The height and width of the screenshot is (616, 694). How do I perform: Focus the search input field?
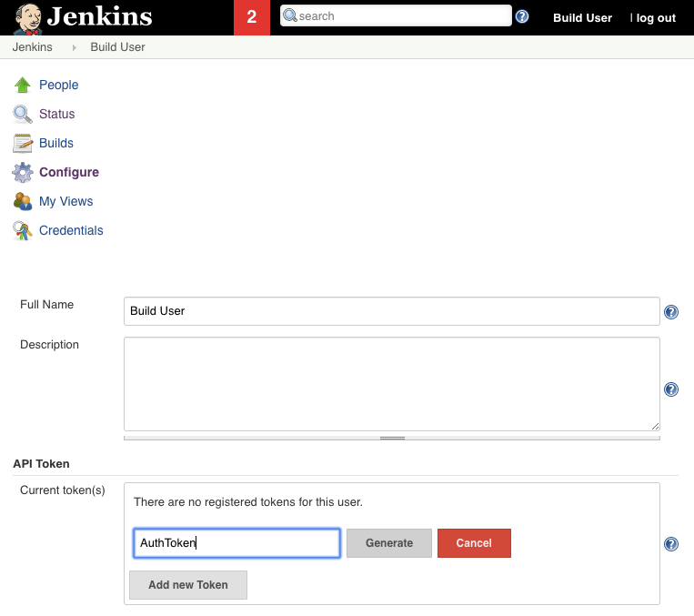396,15
